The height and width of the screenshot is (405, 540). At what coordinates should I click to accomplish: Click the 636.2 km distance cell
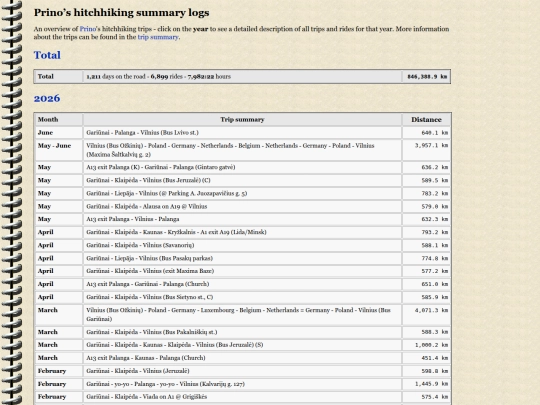pos(426,167)
